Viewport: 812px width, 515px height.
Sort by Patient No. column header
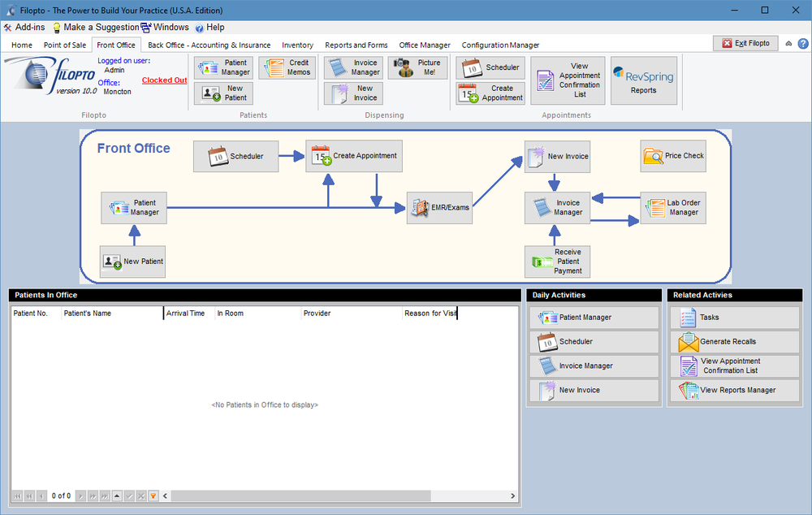tap(36, 314)
